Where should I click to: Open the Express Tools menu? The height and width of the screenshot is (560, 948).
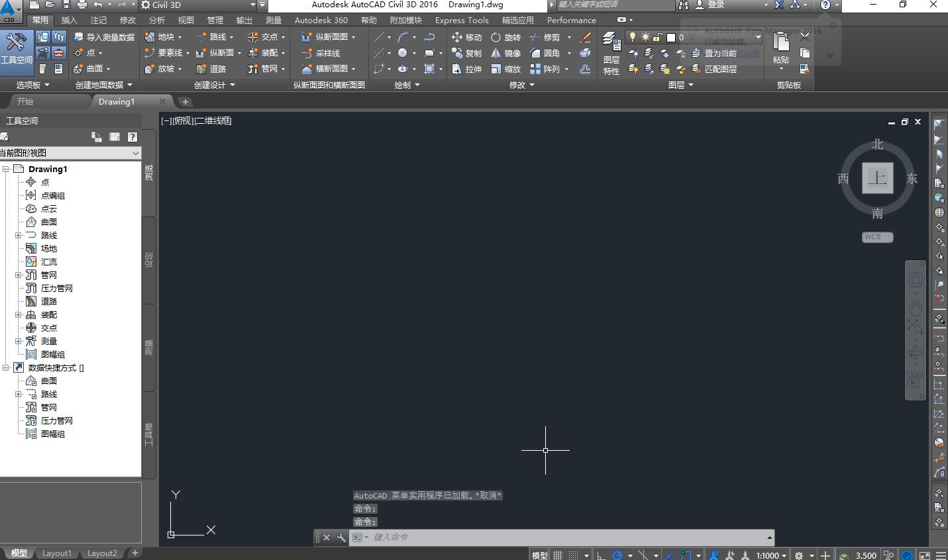[x=461, y=20]
